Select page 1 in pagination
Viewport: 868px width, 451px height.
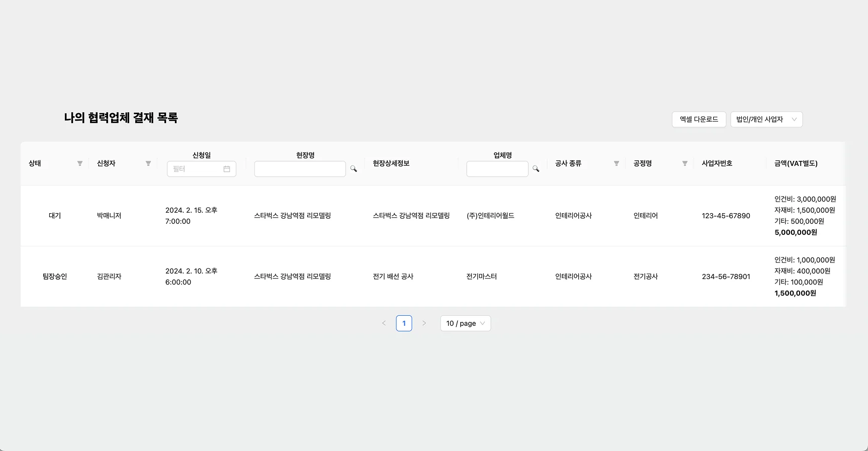click(404, 323)
